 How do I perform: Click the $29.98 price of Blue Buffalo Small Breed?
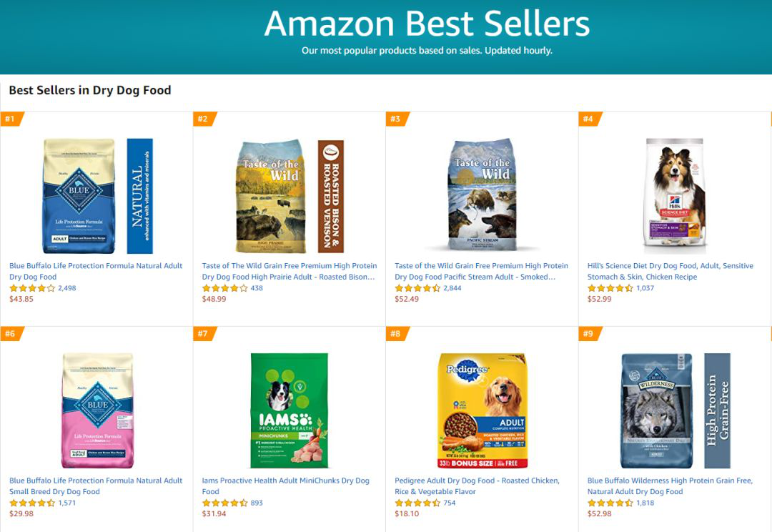21,514
